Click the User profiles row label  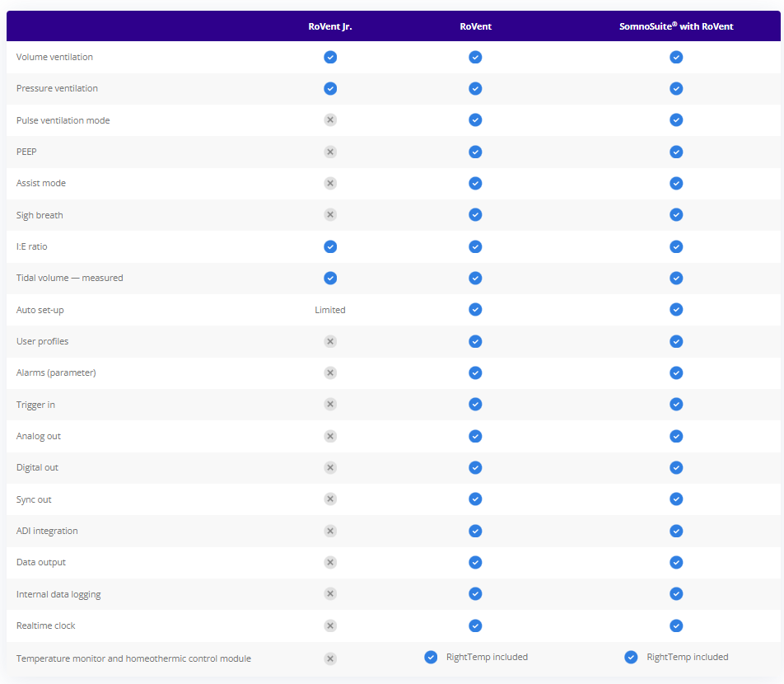pyautogui.click(x=43, y=341)
